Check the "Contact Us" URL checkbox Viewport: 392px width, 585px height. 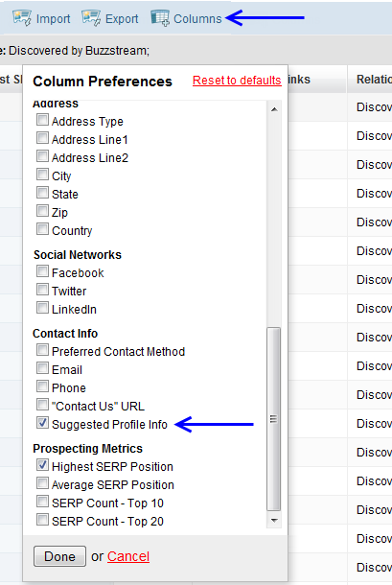click(42, 405)
